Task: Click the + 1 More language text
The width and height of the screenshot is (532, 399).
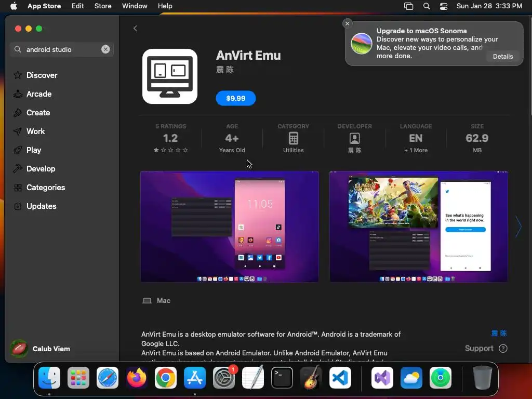Action: pos(416,150)
